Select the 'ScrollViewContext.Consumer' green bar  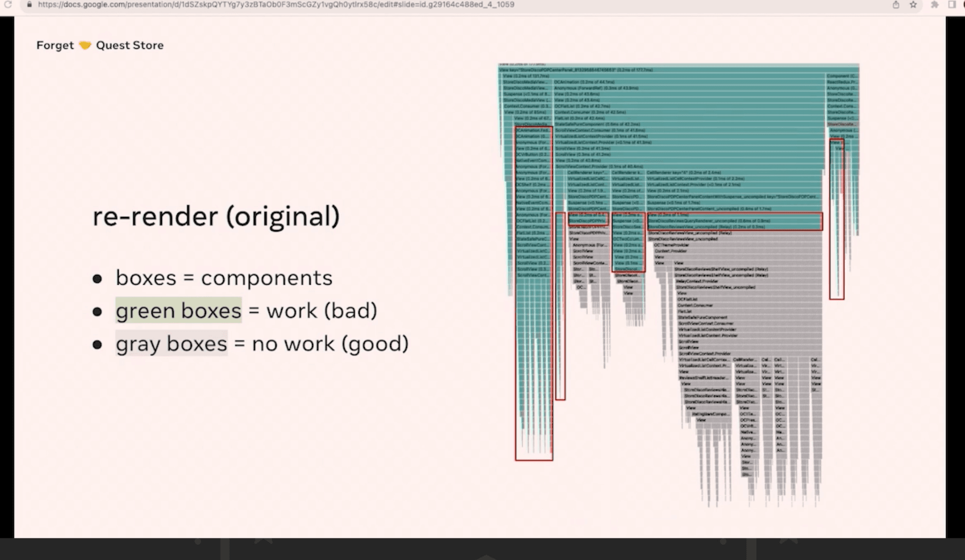pos(690,130)
